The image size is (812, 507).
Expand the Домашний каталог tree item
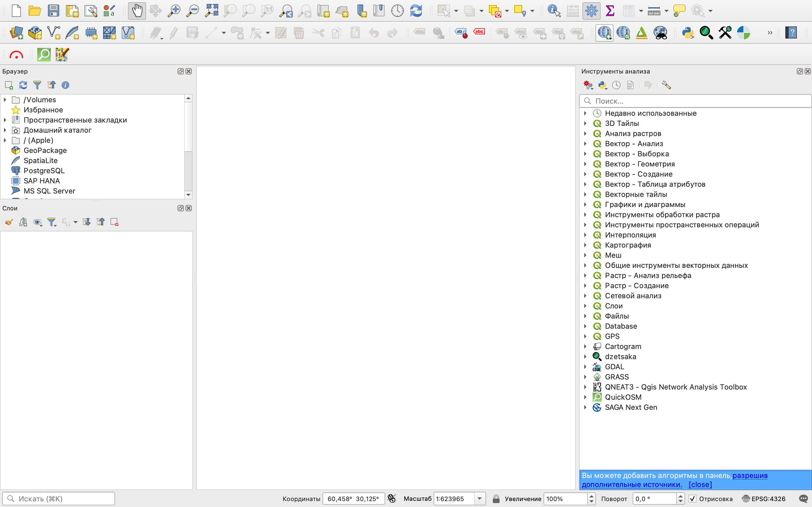click(5, 130)
